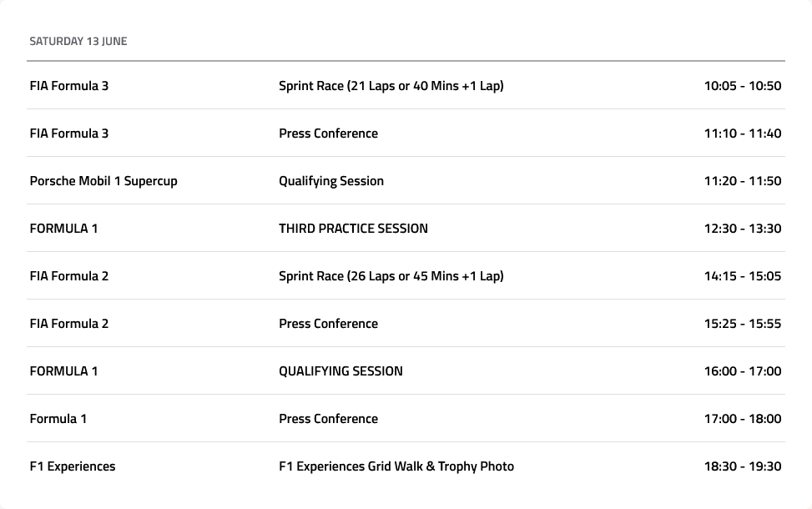Select the 17:00 - 18:00 time slot
This screenshot has height=509, width=812.
click(x=743, y=419)
